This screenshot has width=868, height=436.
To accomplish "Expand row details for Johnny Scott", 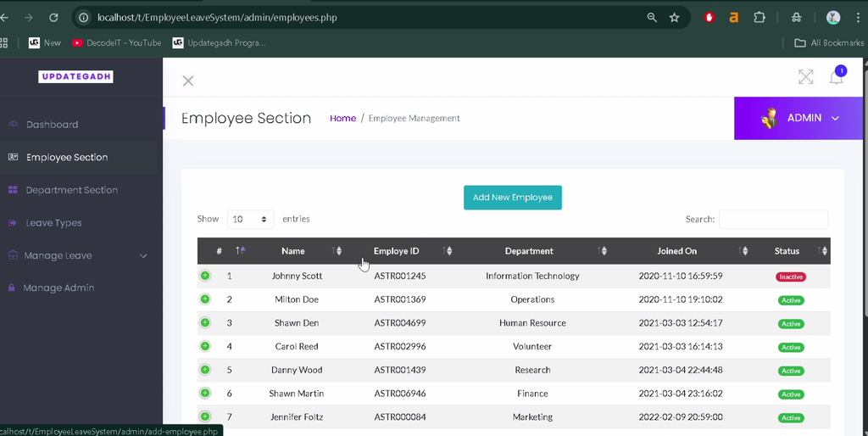I will click(x=205, y=276).
